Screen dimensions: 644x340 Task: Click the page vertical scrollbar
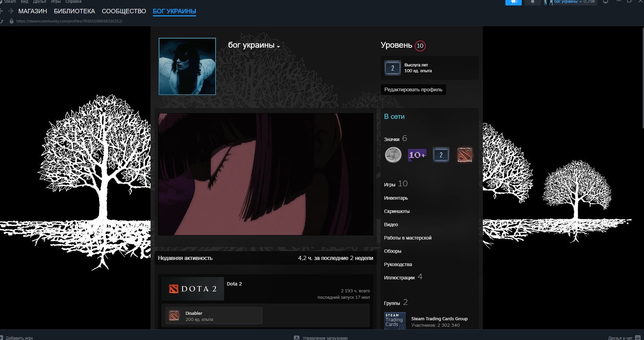[643, 78]
